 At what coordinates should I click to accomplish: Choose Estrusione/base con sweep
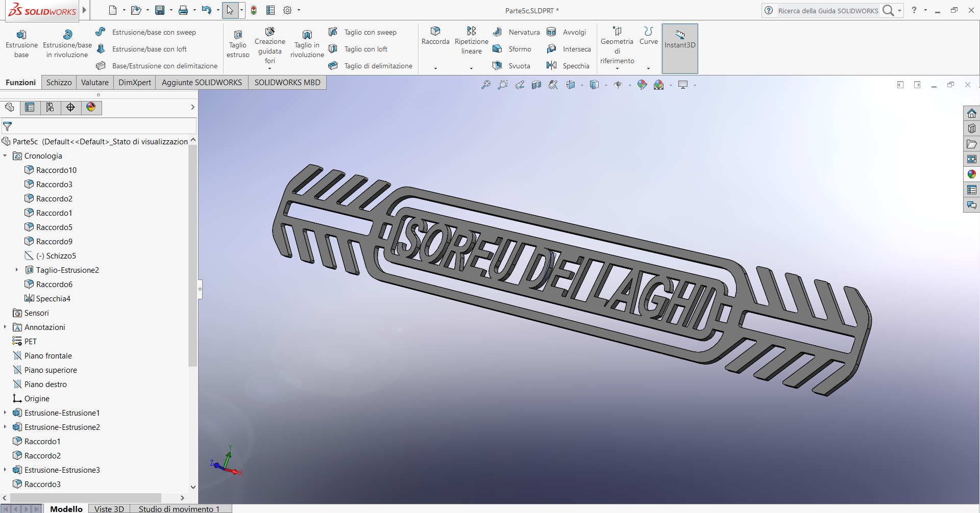(x=146, y=32)
